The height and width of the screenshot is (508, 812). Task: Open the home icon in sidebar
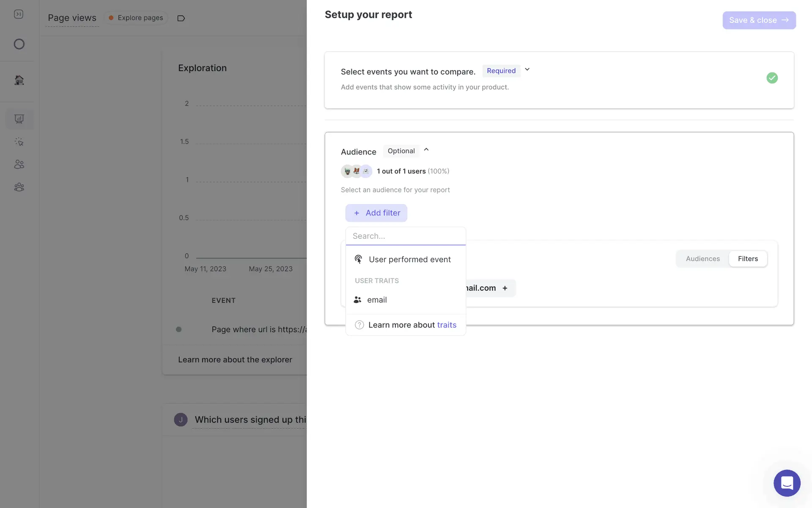pos(19,80)
